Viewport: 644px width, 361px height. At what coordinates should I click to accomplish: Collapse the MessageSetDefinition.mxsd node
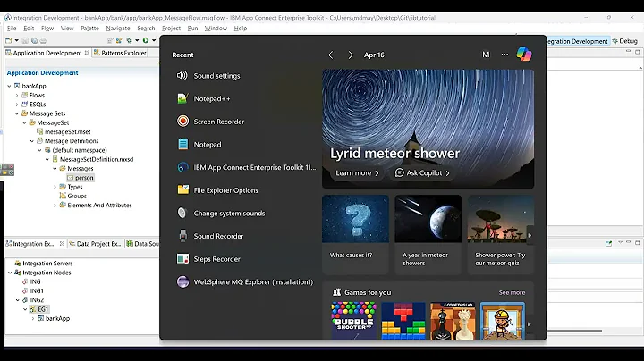point(47,159)
